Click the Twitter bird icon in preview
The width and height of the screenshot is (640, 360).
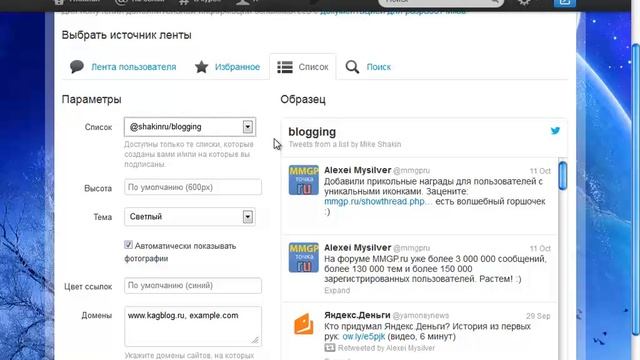tap(555, 131)
